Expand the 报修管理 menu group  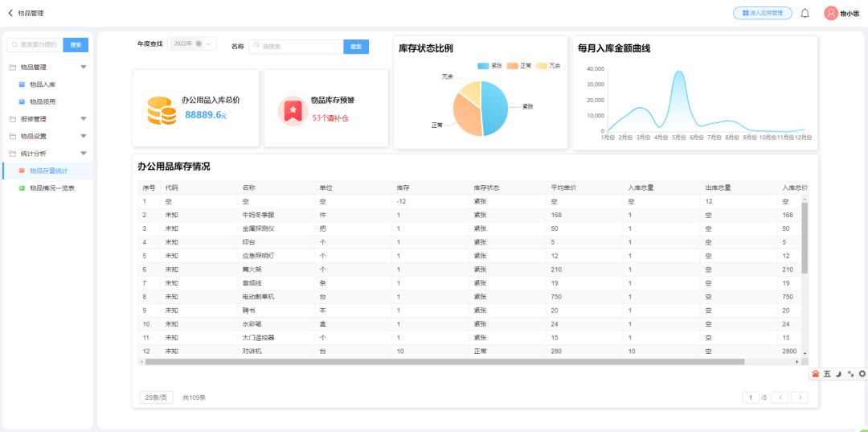click(x=83, y=119)
